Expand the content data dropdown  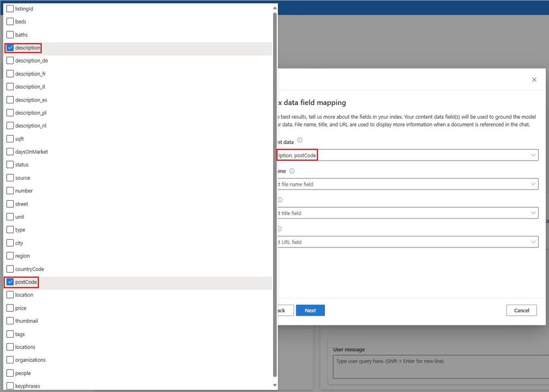pyautogui.click(x=408, y=155)
